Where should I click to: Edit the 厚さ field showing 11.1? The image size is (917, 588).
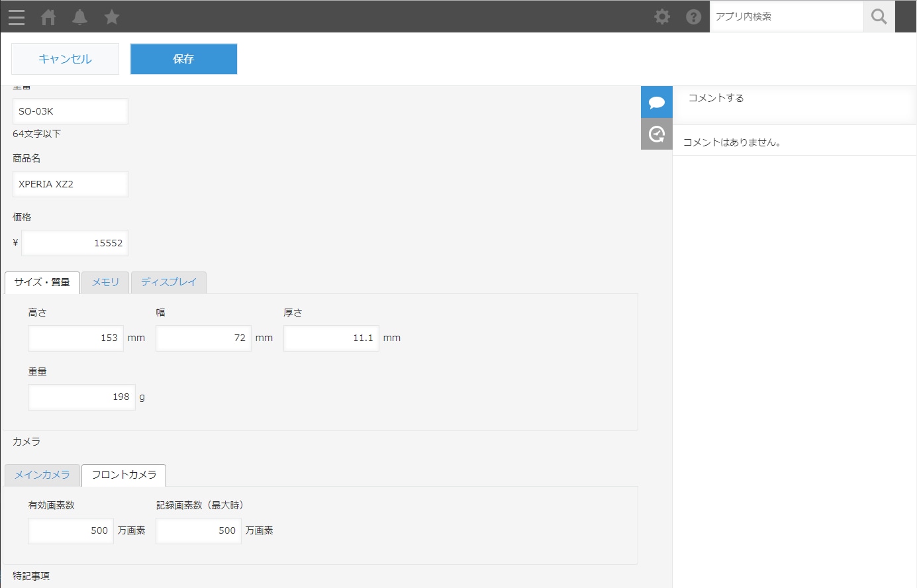(331, 338)
